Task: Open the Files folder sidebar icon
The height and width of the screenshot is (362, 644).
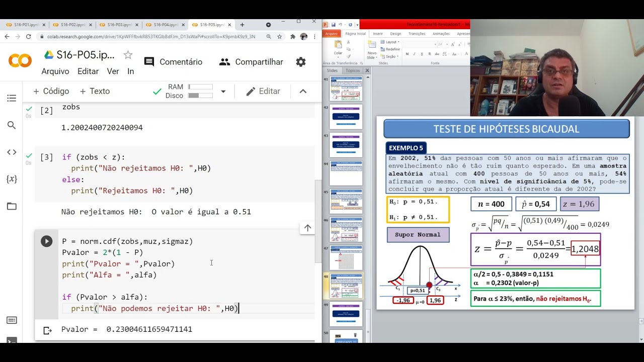Action: 12,206
